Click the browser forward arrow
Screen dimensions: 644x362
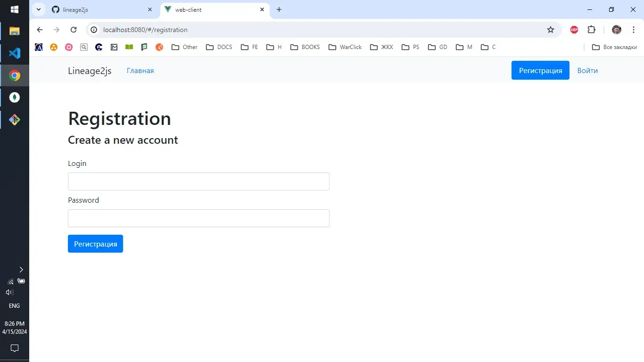point(57,30)
